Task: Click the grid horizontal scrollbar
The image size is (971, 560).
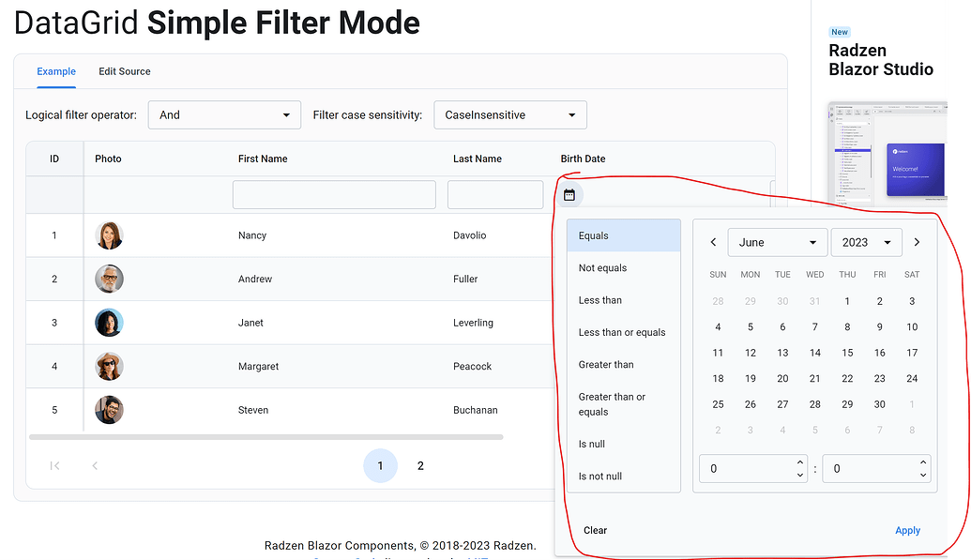Action: [x=266, y=437]
